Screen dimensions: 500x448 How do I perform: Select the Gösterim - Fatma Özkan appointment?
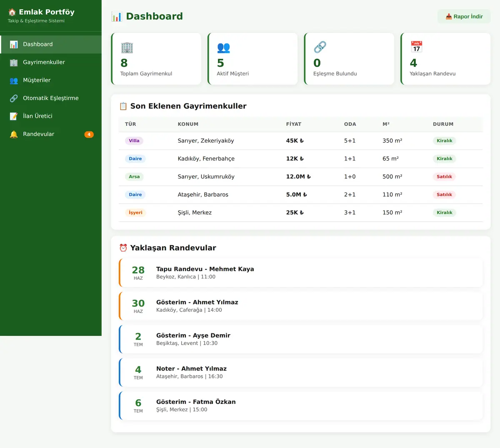[301, 406]
